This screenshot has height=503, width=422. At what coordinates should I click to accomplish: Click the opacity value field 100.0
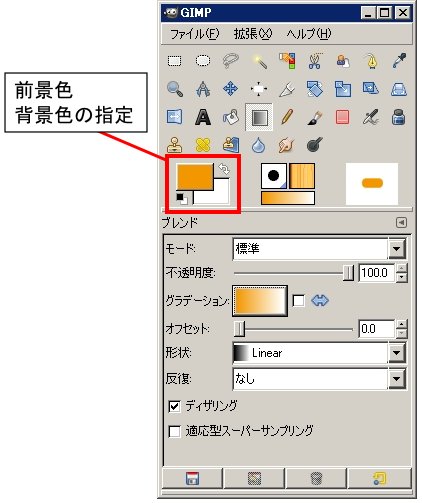coord(377,273)
